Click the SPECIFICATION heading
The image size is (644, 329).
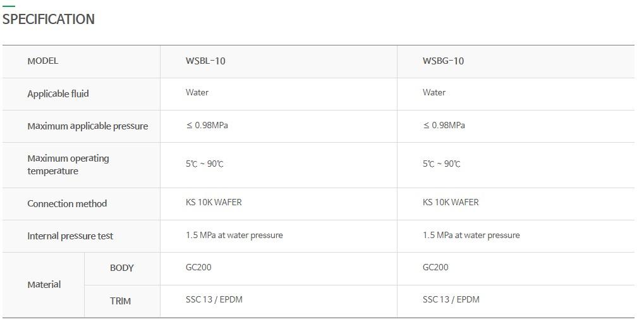(x=49, y=20)
